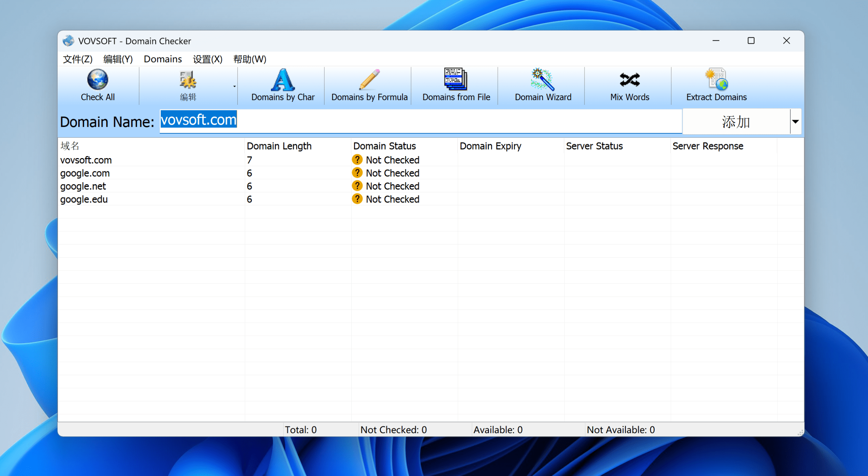Select the google.edu row

pos(431,199)
